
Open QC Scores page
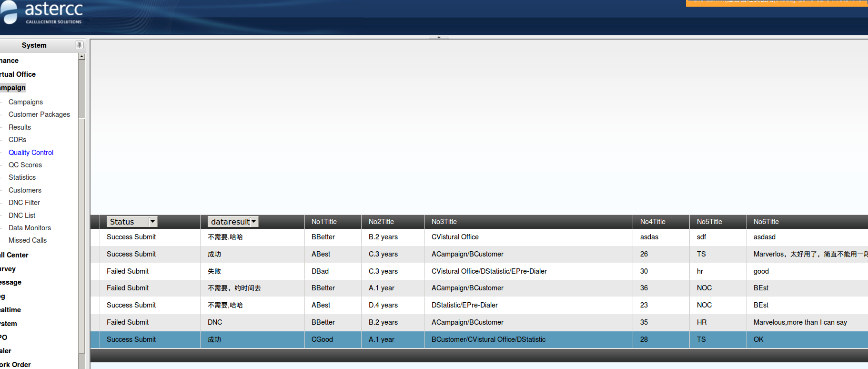click(x=25, y=165)
